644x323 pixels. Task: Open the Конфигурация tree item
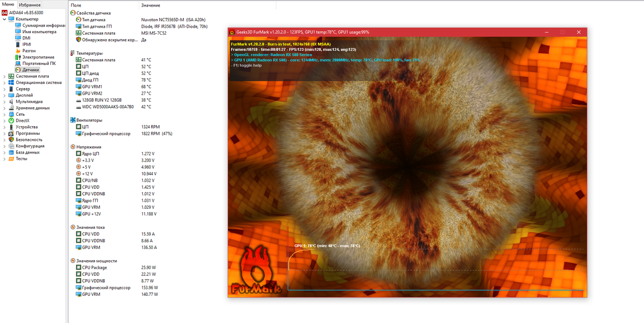coord(30,146)
